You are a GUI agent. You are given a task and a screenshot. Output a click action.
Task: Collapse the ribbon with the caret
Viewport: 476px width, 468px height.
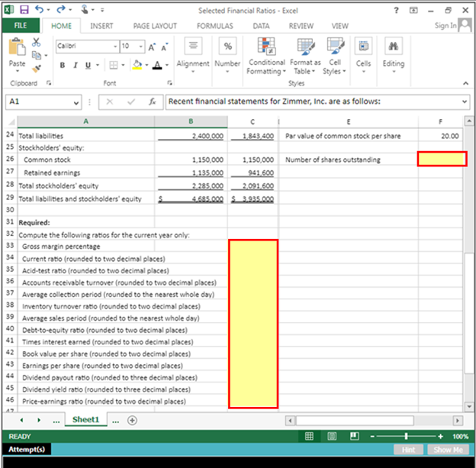point(465,83)
